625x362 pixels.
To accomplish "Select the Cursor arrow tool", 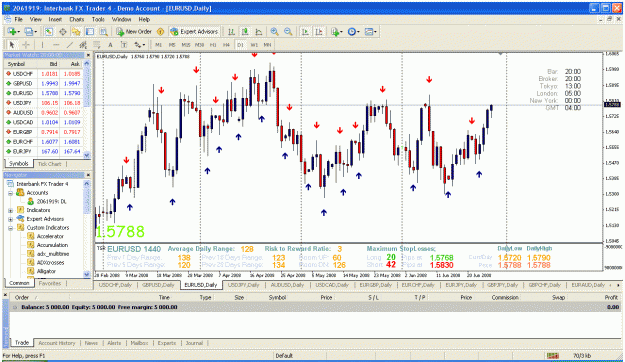I will [x=12, y=45].
